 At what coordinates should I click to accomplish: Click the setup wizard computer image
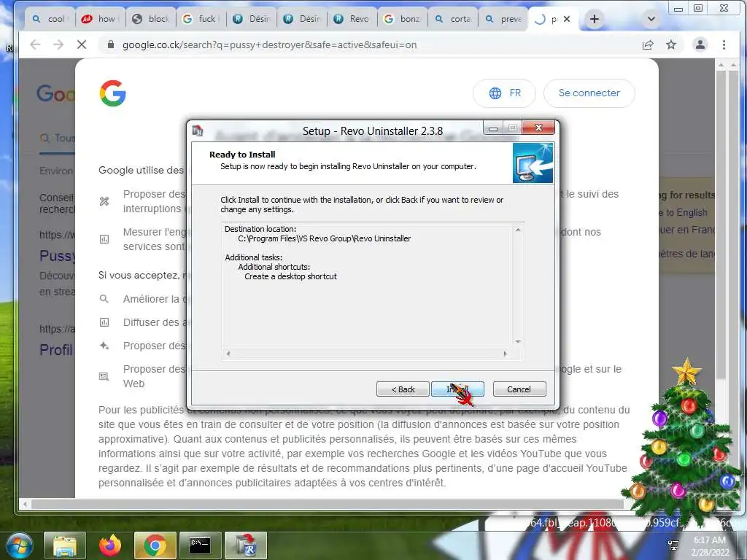[533, 163]
